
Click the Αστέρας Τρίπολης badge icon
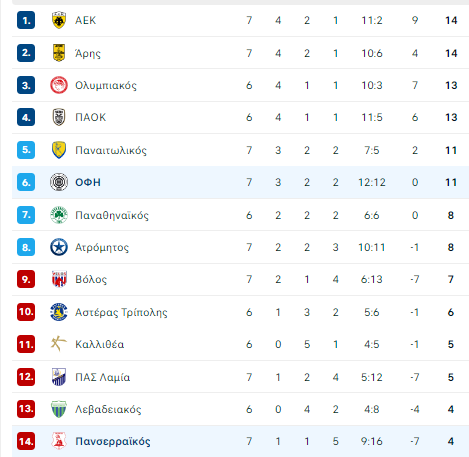coord(59,312)
